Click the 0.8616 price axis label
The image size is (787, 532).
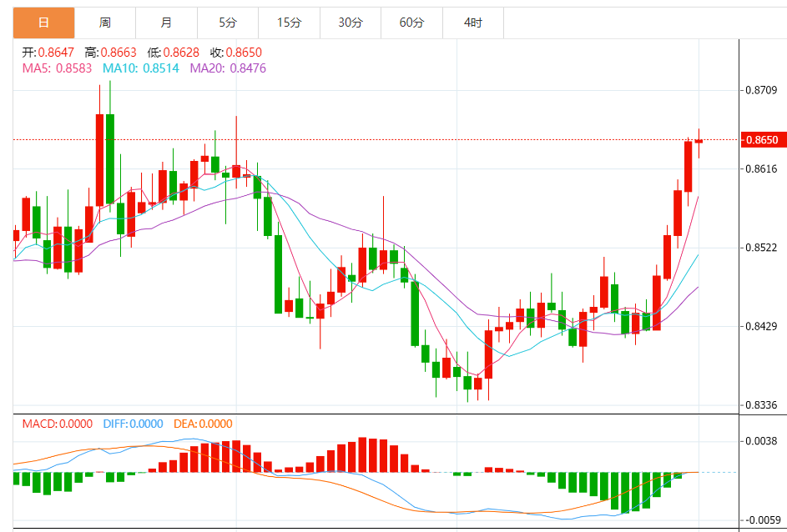tap(761, 168)
